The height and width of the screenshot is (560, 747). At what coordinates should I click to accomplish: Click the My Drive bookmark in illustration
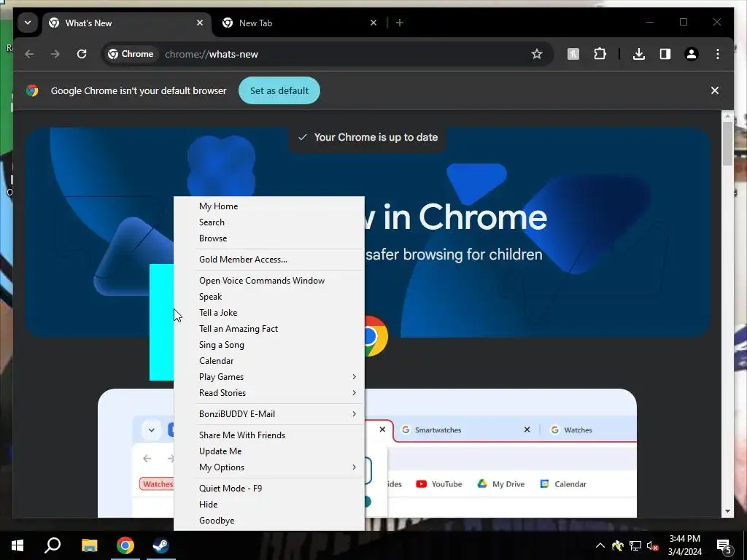coord(500,484)
